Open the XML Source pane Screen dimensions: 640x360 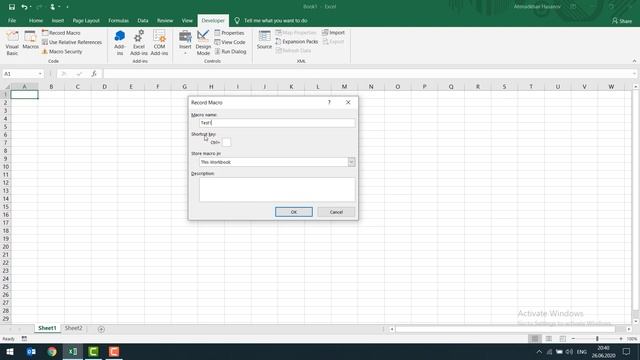coord(264,40)
